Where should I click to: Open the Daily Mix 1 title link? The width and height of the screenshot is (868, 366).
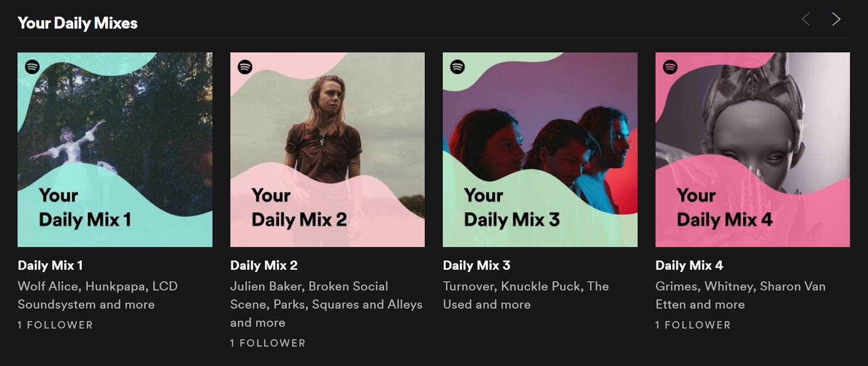click(50, 266)
